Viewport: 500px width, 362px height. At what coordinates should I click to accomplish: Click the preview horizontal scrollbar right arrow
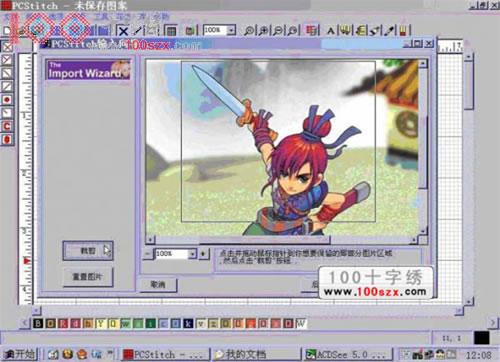[414, 239]
